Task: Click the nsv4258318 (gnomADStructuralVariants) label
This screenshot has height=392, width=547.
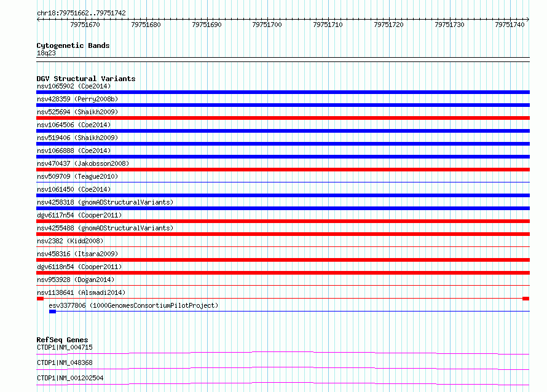Action: 105,202
